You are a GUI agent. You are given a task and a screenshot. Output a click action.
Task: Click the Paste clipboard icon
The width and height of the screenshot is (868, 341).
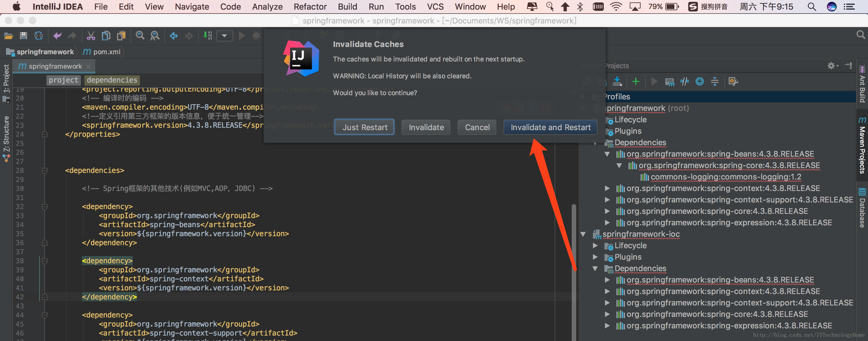[x=121, y=36]
